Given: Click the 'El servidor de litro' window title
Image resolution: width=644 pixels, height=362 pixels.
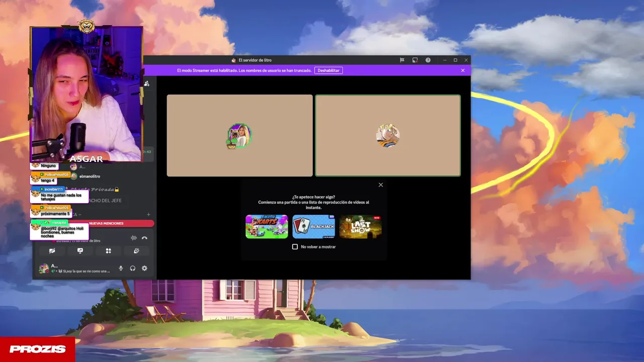Looking at the screenshot, I should pos(255,60).
